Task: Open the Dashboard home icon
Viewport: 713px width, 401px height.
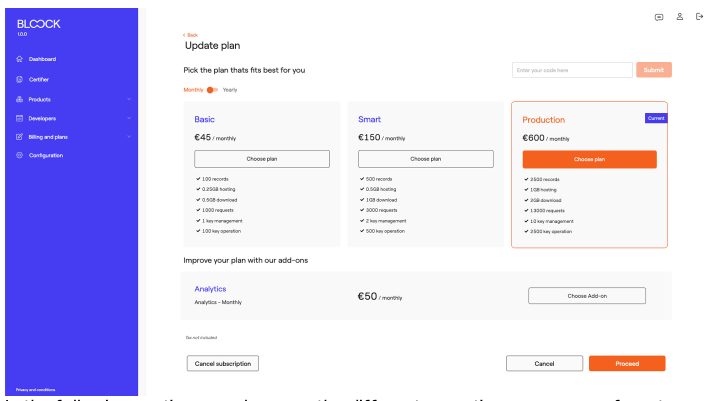Action: tap(20, 59)
